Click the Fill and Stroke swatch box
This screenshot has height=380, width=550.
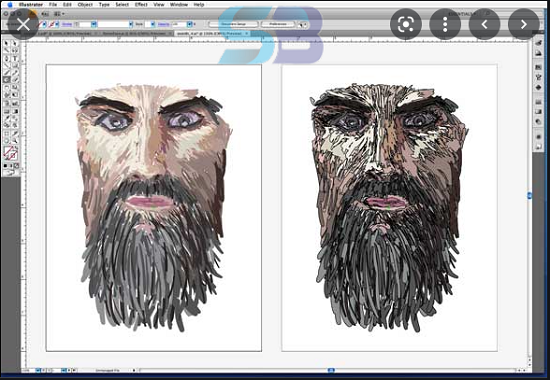click(10, 153)
